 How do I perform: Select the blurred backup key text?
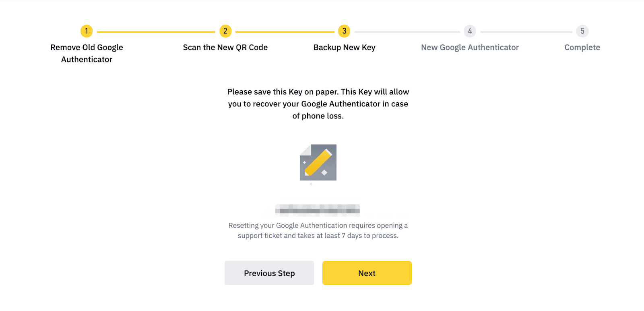pyautogui.click(x=318, y=210)
